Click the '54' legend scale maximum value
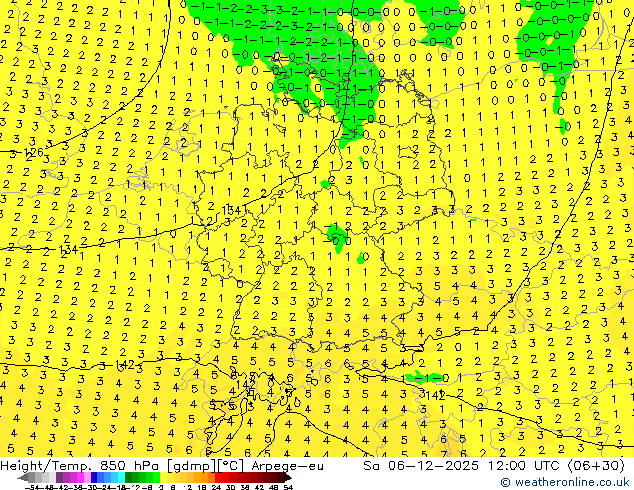This screenshot has width=634, height=490. tap(288, 487)
